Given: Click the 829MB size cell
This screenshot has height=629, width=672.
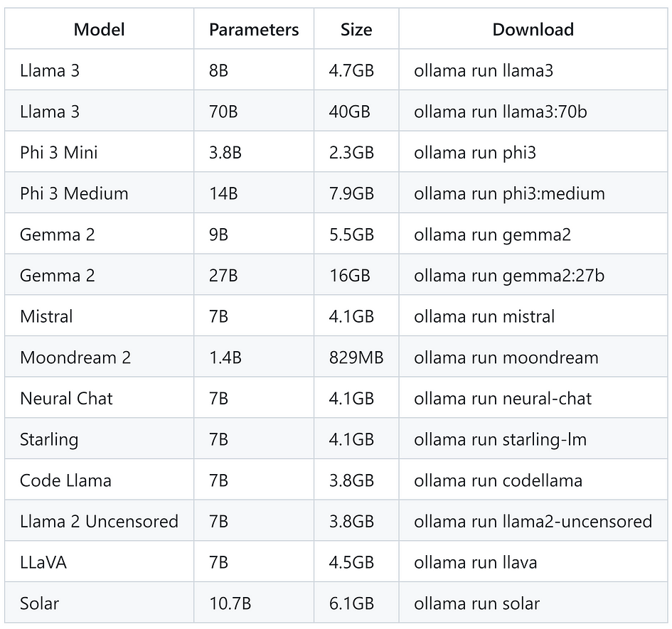Looking at the screenshot, I should coord(356,357).
